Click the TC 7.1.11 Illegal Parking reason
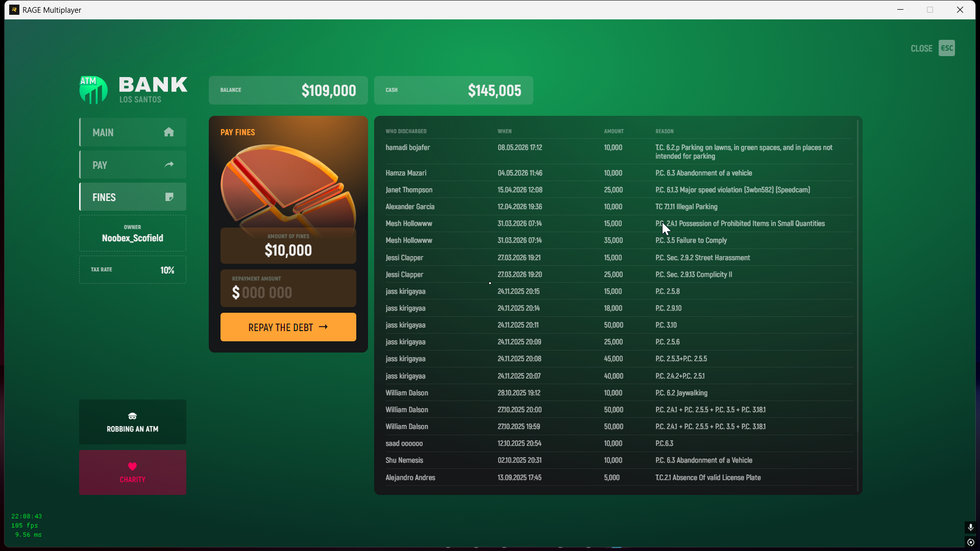The image size is (980, 551). 687,207
